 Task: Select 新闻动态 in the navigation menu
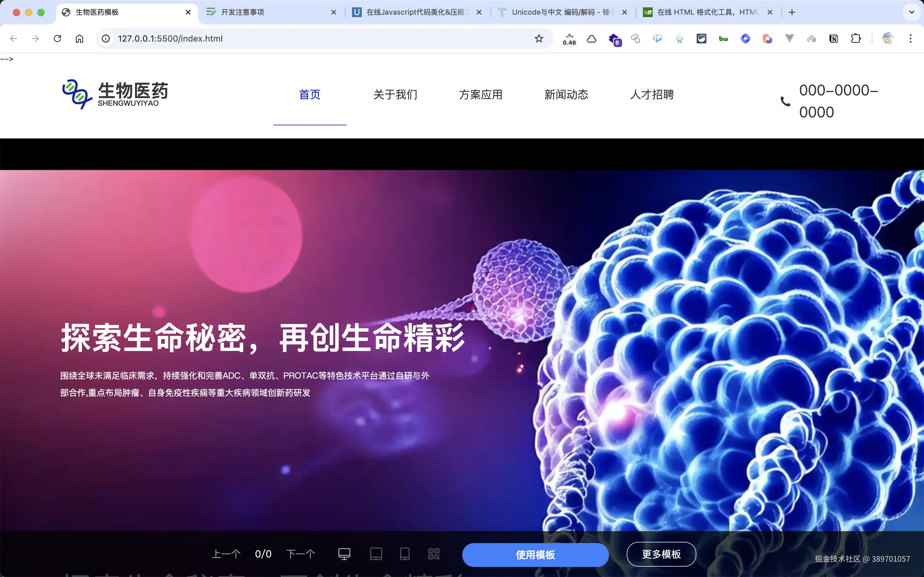(566, 94)
